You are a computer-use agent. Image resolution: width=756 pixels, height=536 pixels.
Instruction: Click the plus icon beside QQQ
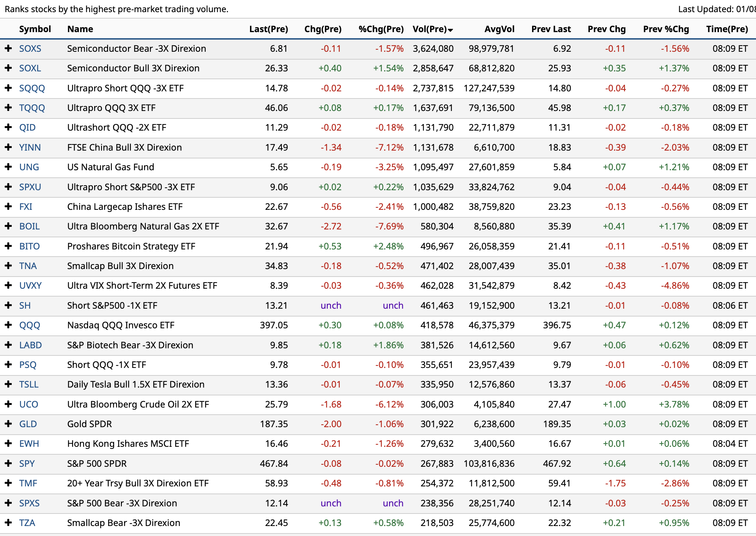tap(8, 325)
